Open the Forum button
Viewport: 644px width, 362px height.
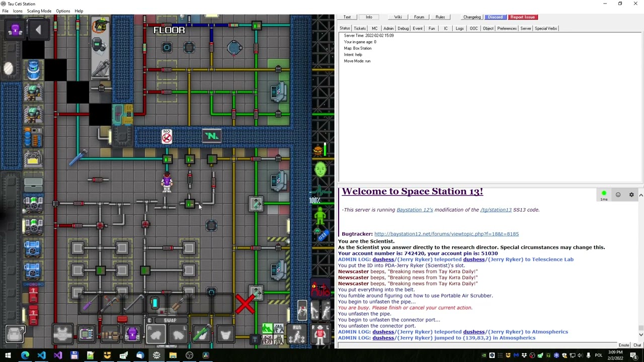pyautogui.click(x=419, y=17)
